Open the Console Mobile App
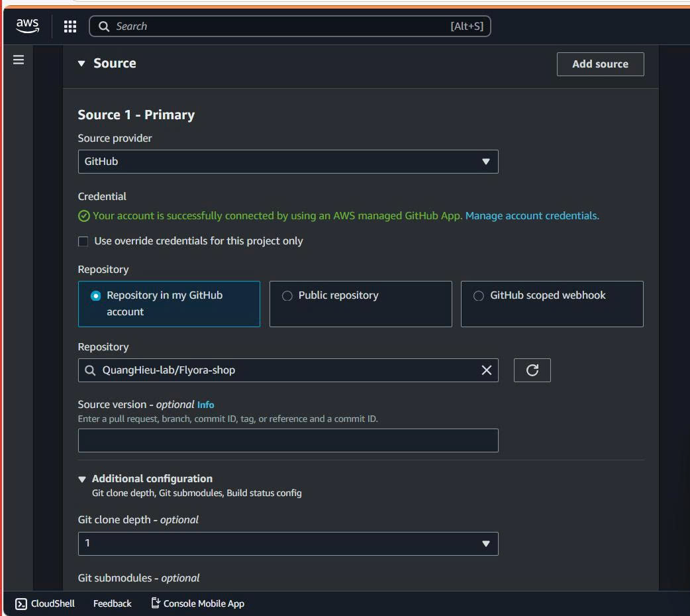 pyautogui.click(x=197, y=603)
